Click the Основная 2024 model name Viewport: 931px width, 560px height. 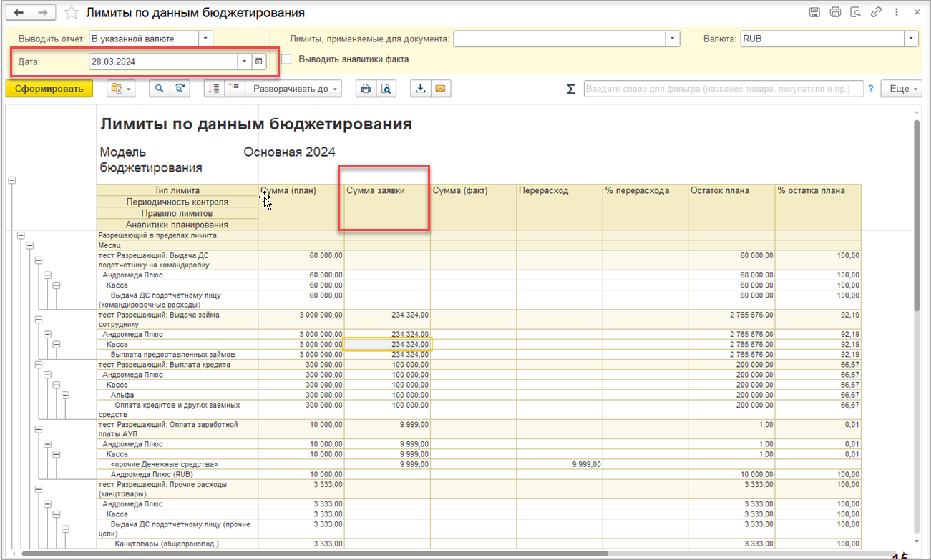click(289, 152)
